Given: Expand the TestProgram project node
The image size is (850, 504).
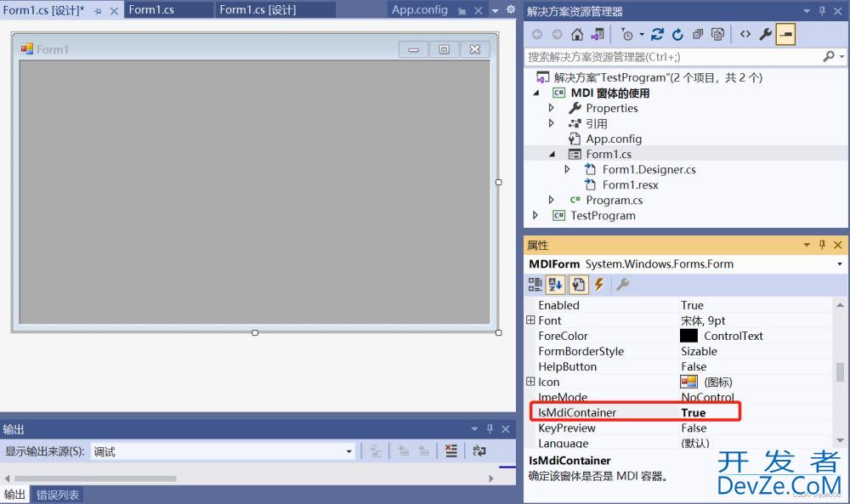Looking at the screenshot, I should point(535,215).
